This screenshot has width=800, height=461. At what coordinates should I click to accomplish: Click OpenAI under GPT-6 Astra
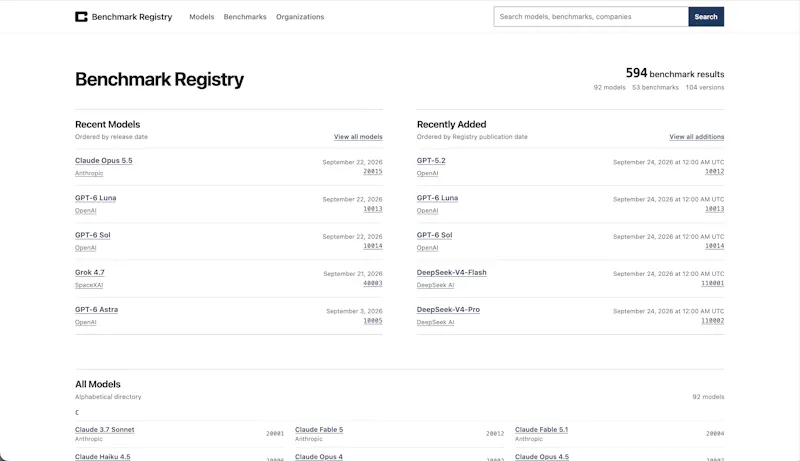tap(85, 322)
